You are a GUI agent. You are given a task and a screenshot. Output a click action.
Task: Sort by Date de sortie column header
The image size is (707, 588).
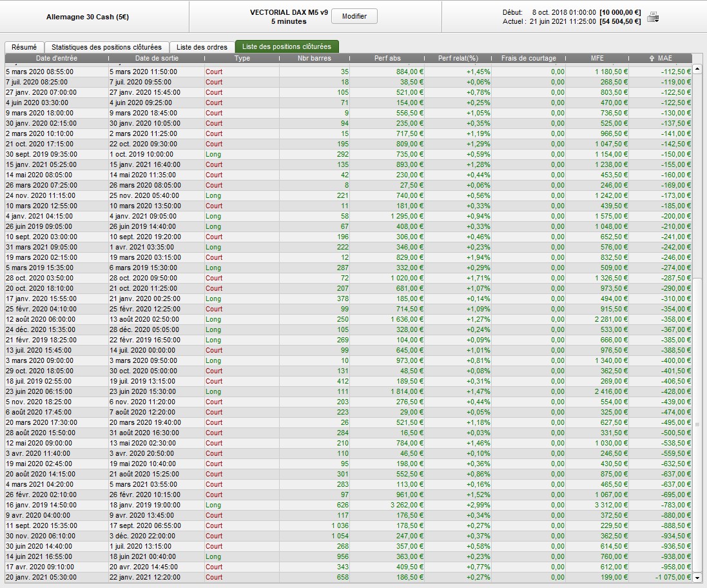point(155,59)
